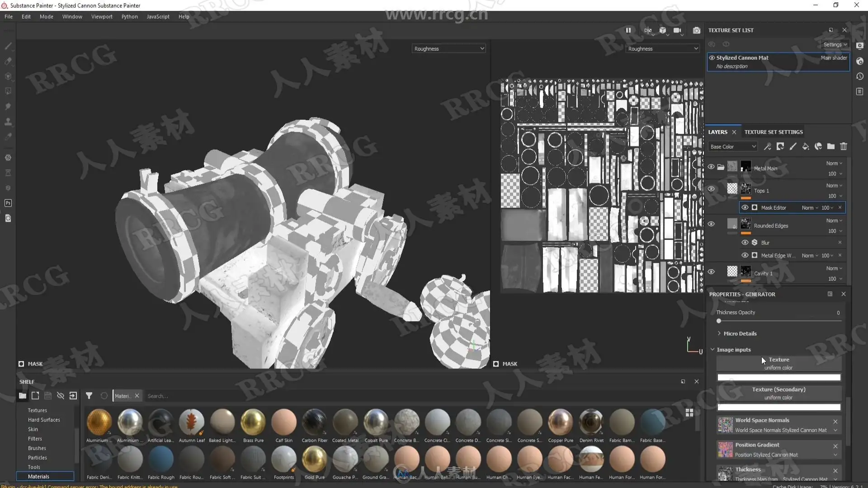This screenshot has width=868, height=488.
Task: Click the Export to Photoshop icon
Action: click(x=8, y=203)
